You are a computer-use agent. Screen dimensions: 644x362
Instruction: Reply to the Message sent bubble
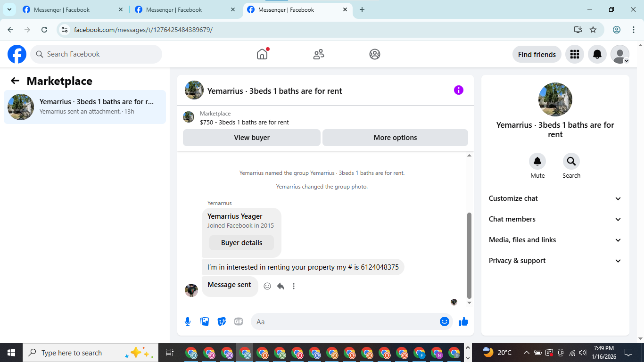[x=281, y=286]
